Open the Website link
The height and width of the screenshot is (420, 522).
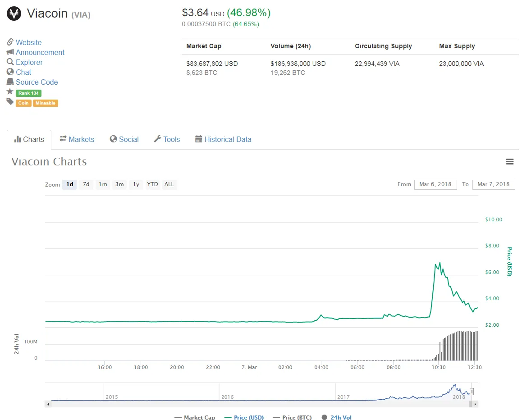coord(29,43)
